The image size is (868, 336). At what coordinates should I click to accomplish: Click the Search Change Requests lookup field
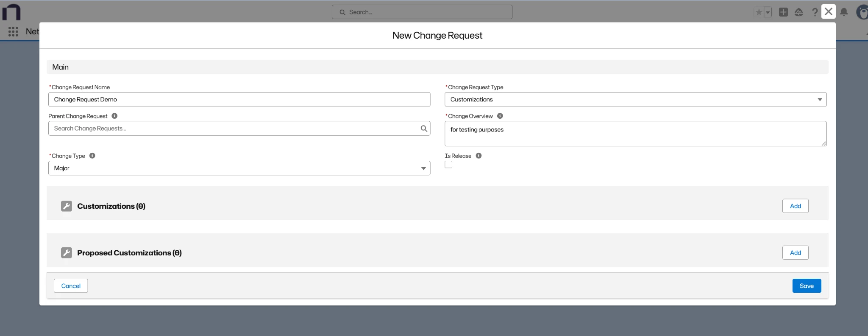tap(239, 129)
